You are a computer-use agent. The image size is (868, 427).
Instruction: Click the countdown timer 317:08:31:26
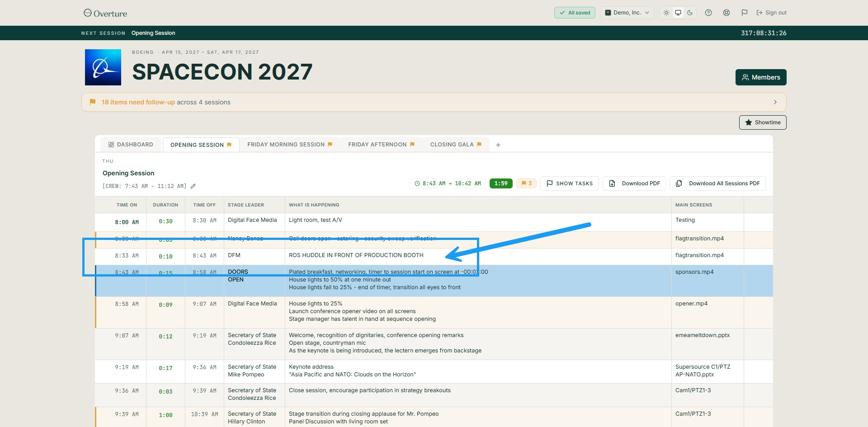(764, 33)
